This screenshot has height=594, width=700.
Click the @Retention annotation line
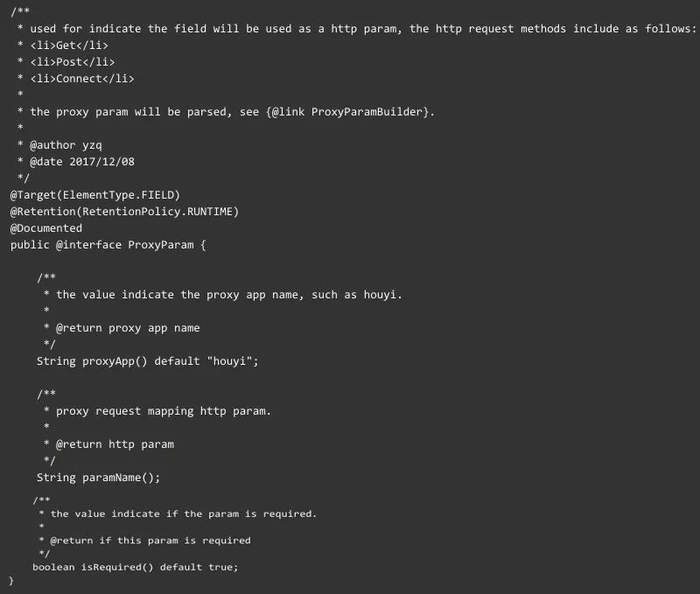tap(124, 212)
